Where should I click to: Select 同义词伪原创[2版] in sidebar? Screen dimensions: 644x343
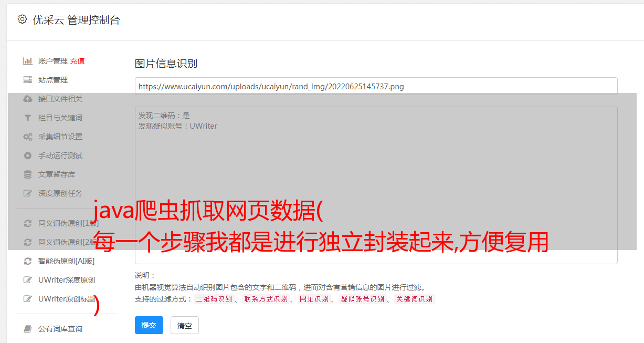click(x=69, y=242)
